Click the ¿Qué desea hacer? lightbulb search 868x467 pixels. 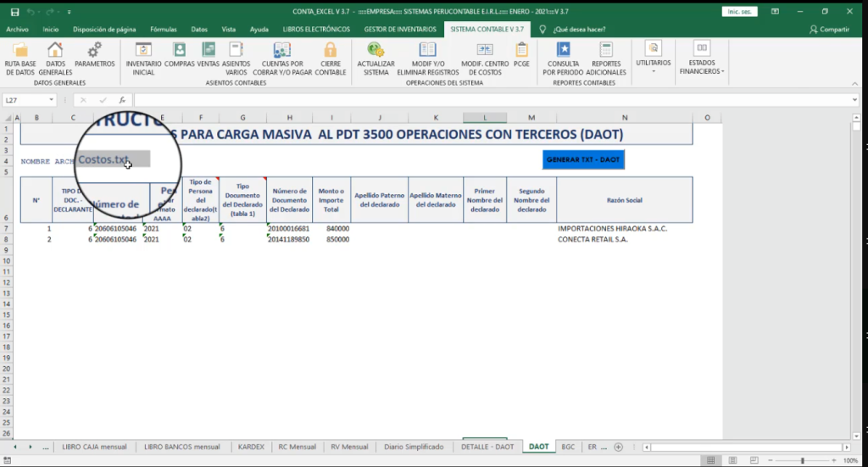(x=574, y=30)
